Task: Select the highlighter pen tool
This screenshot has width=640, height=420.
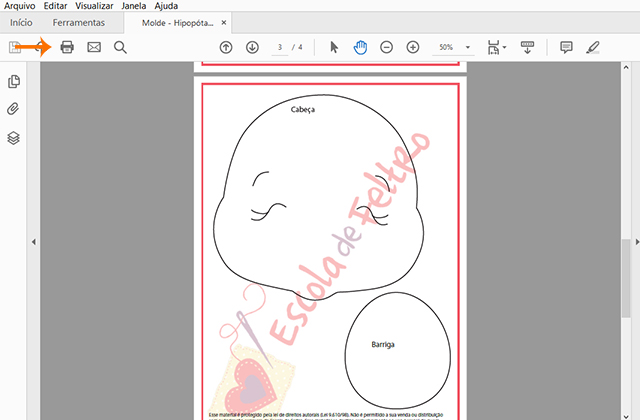Action: (x=593, y=47)
